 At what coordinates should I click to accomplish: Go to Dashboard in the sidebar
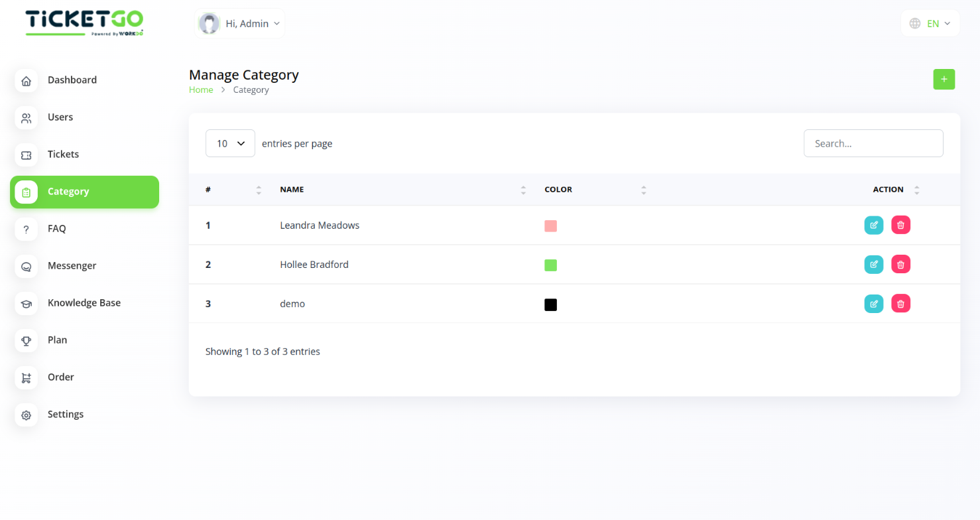click(x=72, y=80)
